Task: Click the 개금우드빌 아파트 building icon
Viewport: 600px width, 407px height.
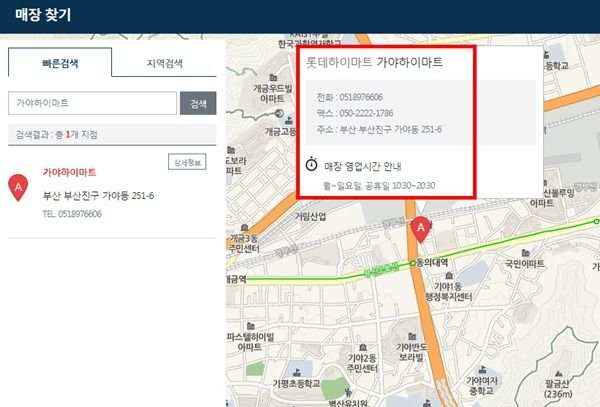Action: [273, 78]
